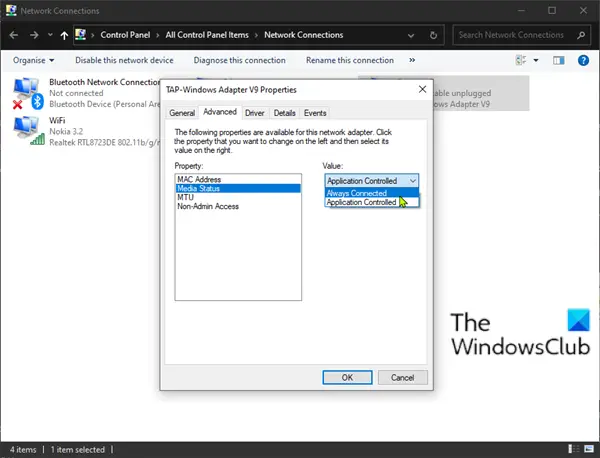
Task: Close the TAP-Windows Adapter Properties dialog
Action: coord(422,89)
